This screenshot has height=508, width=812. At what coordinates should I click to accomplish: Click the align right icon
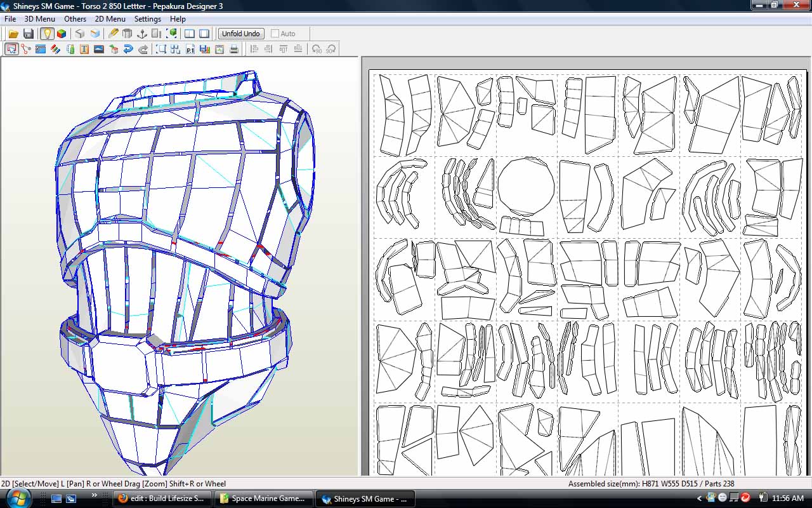pyautogui.click(x=268, y=49)
